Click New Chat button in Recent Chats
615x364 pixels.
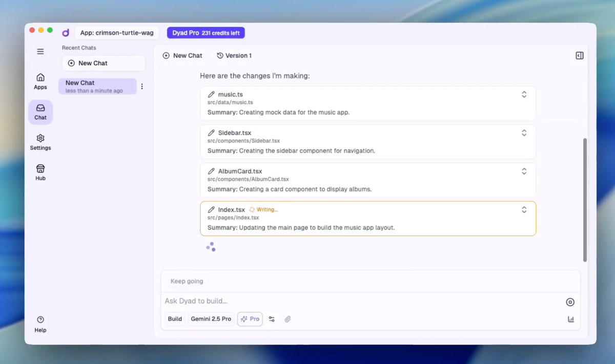pos(104,63)
